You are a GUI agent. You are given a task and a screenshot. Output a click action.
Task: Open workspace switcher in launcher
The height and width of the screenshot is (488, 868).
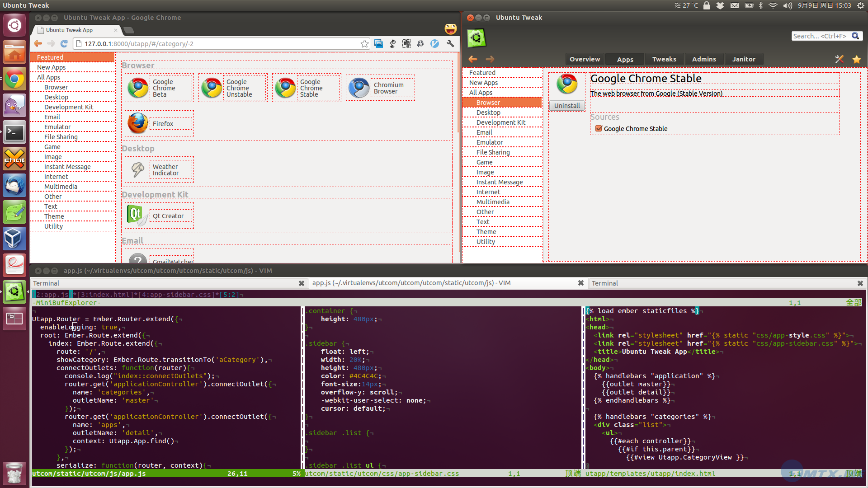point(14,319)
